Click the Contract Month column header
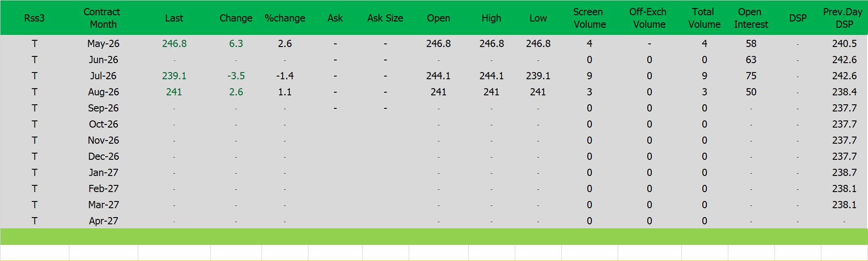 pos(103,18)
